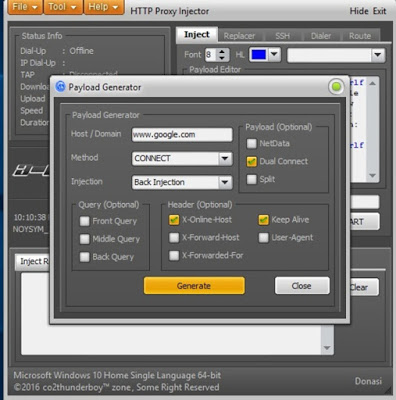Click the partially hidden START button

[x=364, y=222]
